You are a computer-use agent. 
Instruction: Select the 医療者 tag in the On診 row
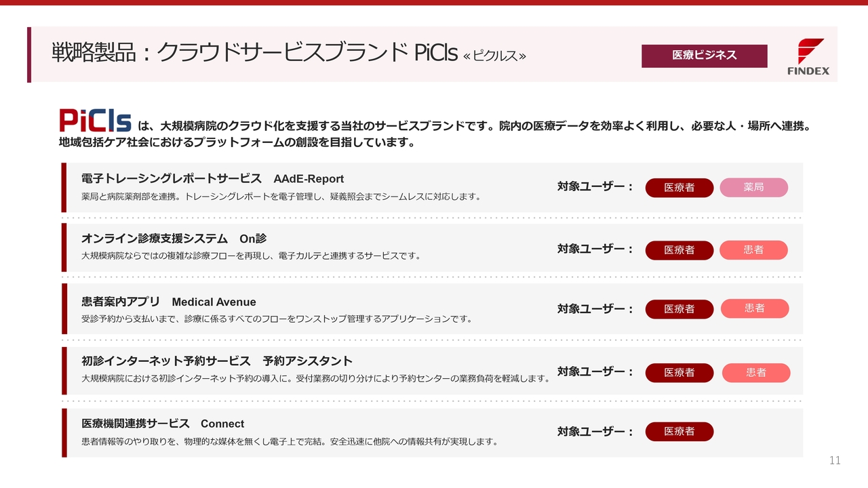pyautogui.click(x=679, y=250)
